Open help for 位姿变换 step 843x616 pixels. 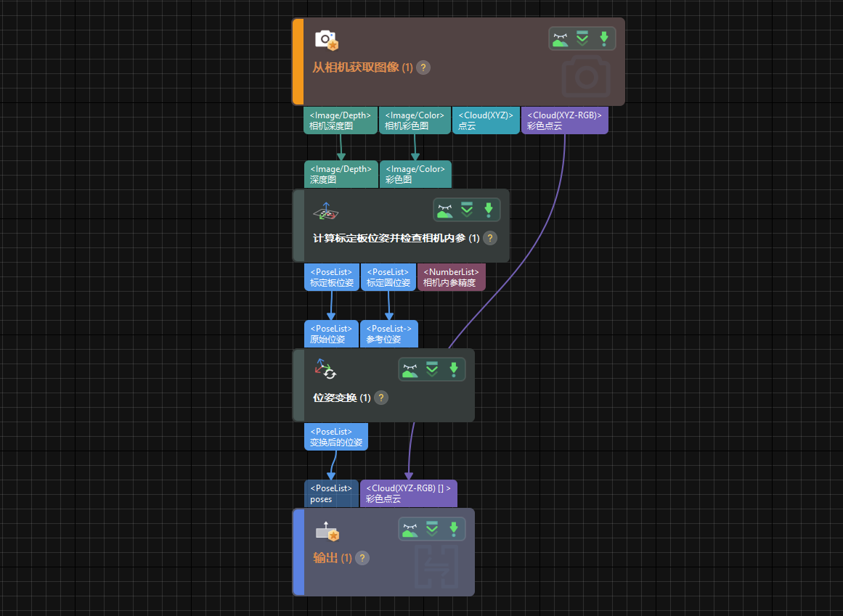pyautogui.click(x=380, y=398)
